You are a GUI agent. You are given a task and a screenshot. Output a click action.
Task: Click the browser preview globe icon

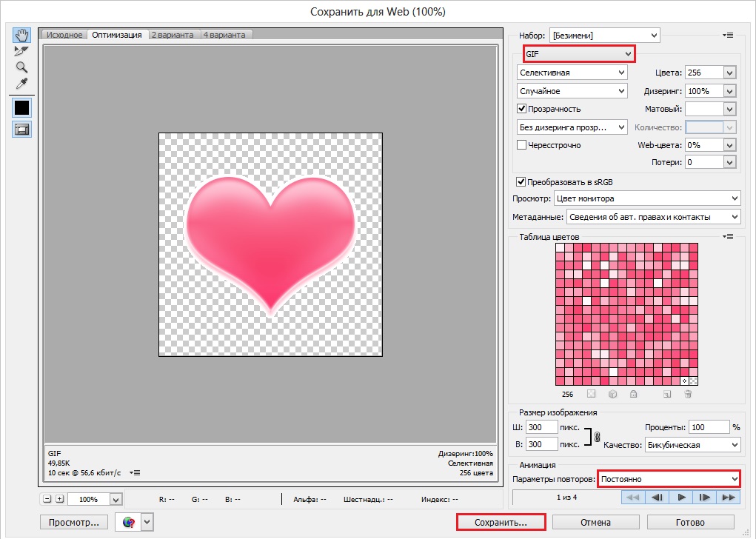[x=128, y=522]
